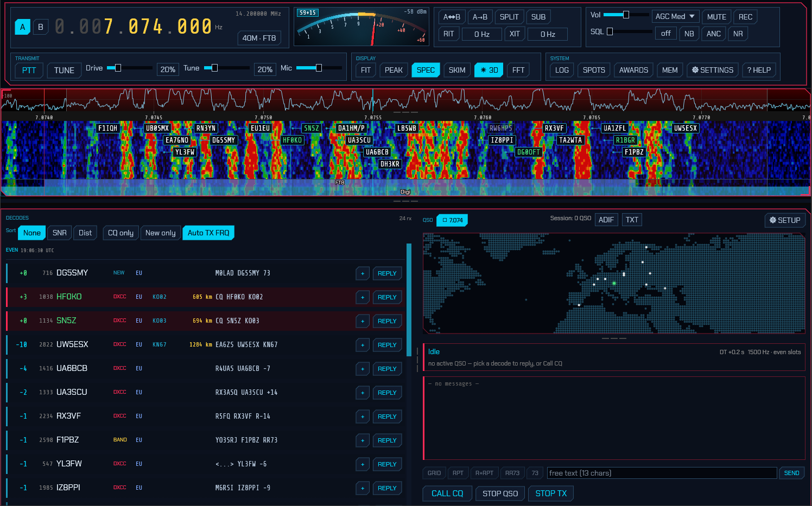Screen dimensions: 812x506
Task: Open the 40M · FT8 band selector
Action: [259, 38]
